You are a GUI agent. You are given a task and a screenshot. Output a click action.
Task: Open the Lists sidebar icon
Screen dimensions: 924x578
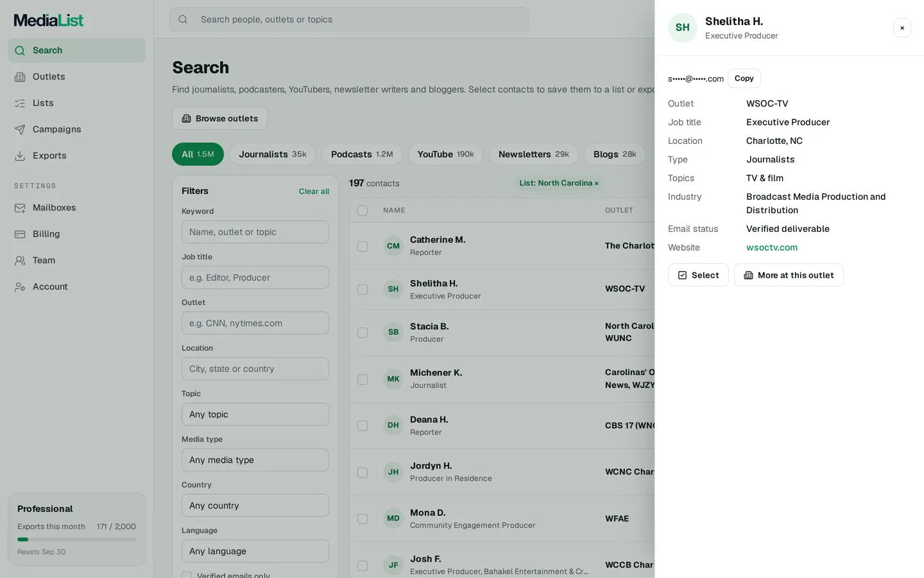coord(20,103)
